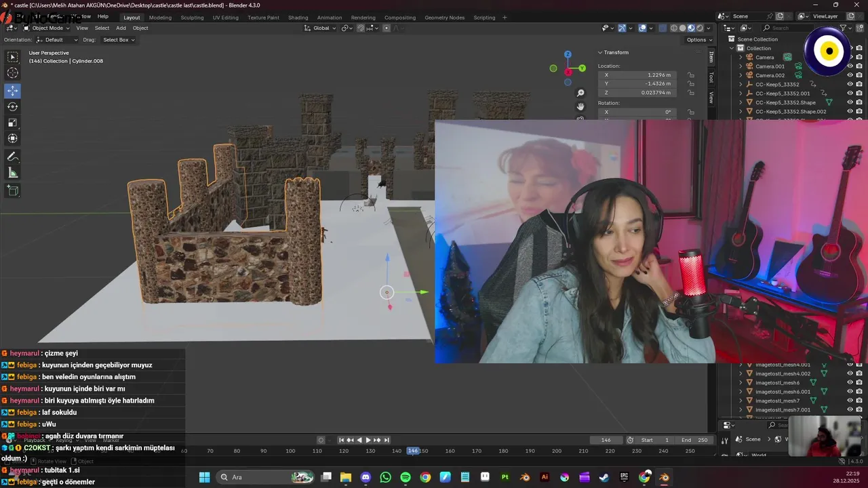This screenshot has height=488, width=868.
Task: Switch to material preview shading
Action: point(691,28)
